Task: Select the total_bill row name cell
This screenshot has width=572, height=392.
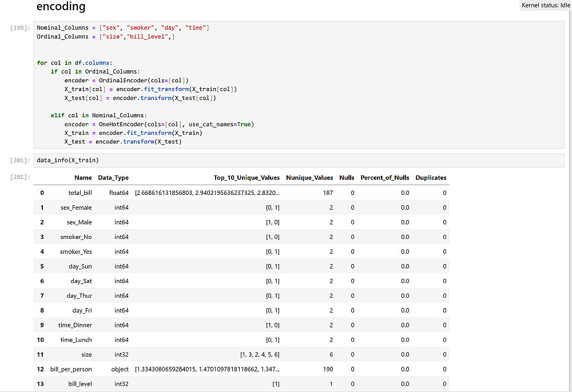Action: click(80, 193)
